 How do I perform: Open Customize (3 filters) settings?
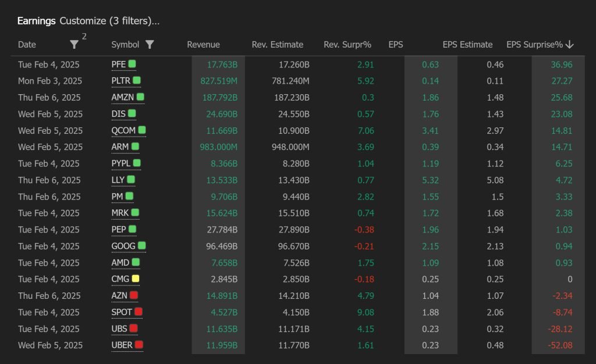[109, 21]
